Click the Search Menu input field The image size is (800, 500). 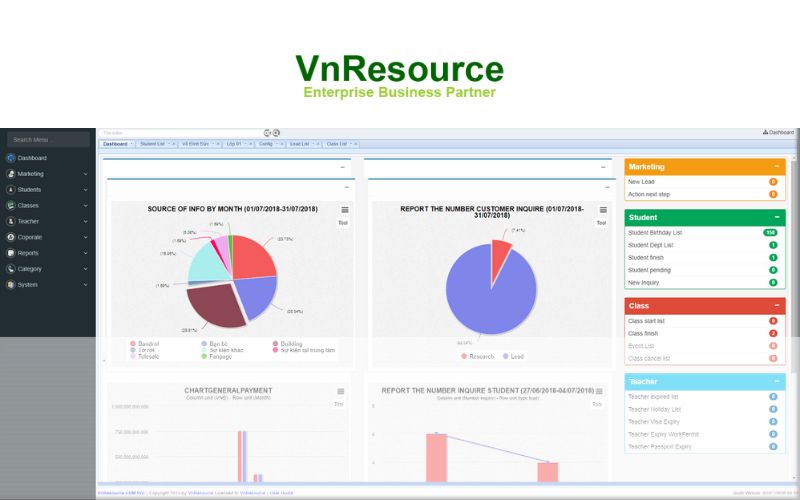point(48,140)
